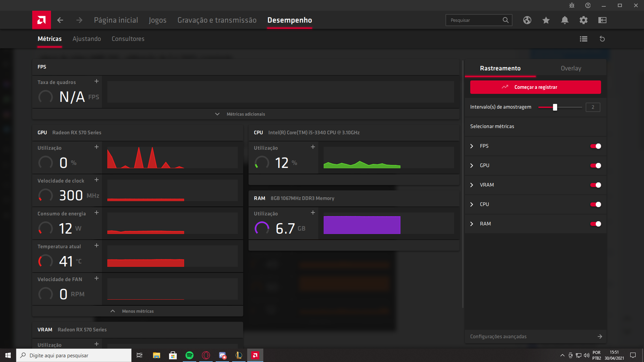Open Configurações avançadas arrow
Image resolution: width=644 pixels, height=362 pixels.
click(600, 337)
